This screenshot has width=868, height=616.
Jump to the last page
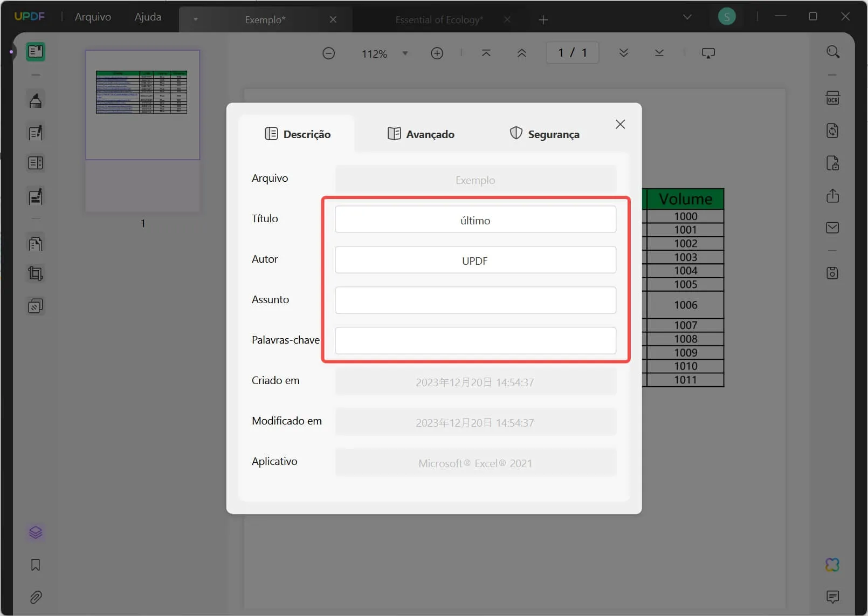point(659,53)
